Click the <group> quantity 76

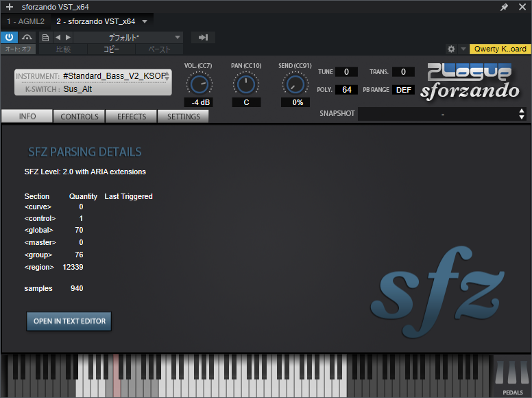pos(79,255)
